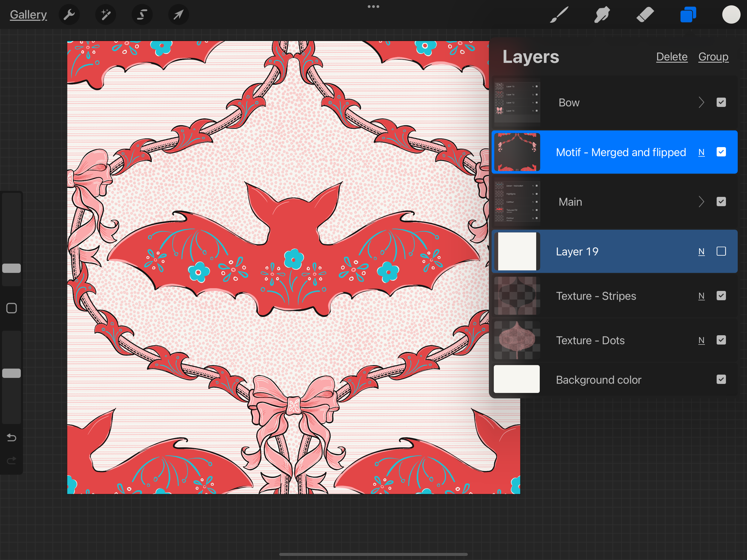747x560 pixels.
Task: Open the Actions wrench menu
Action: (x=69, y=14)
